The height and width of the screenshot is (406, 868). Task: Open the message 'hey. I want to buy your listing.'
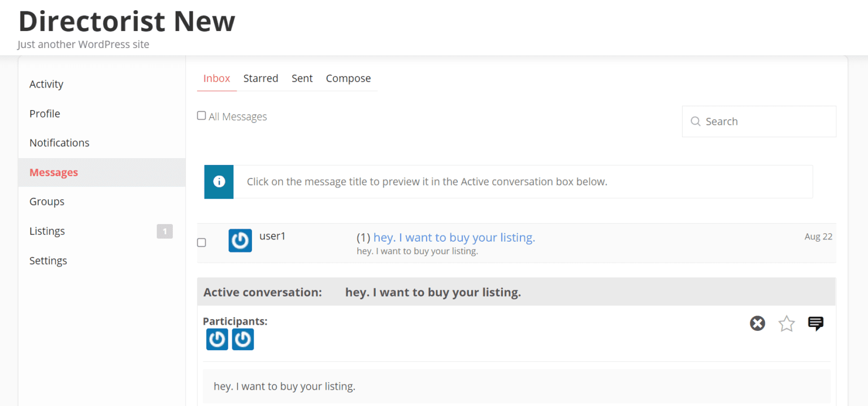point(454,237)
